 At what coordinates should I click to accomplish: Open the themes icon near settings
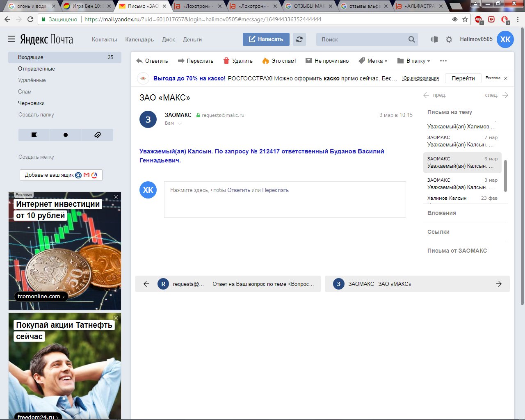tap(434, 39)
